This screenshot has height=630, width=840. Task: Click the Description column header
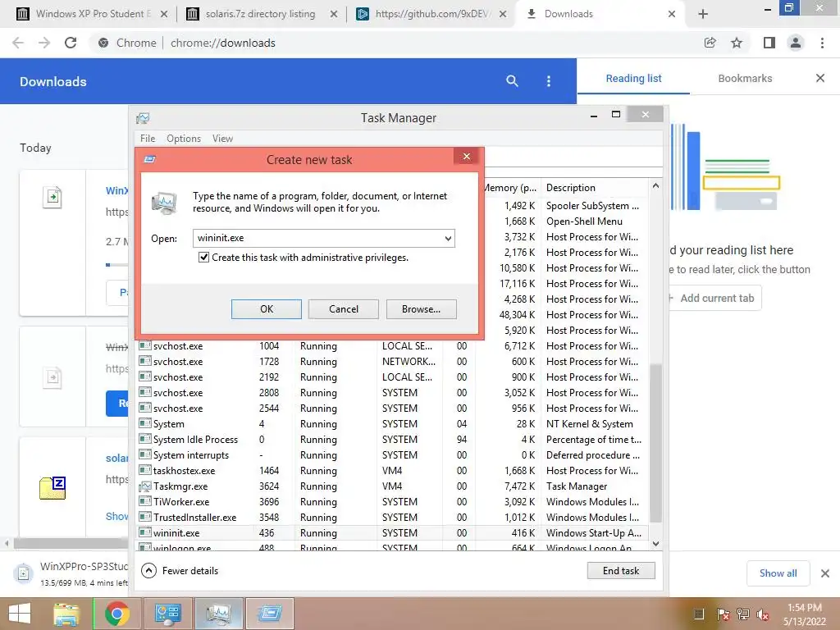[594, 188]
